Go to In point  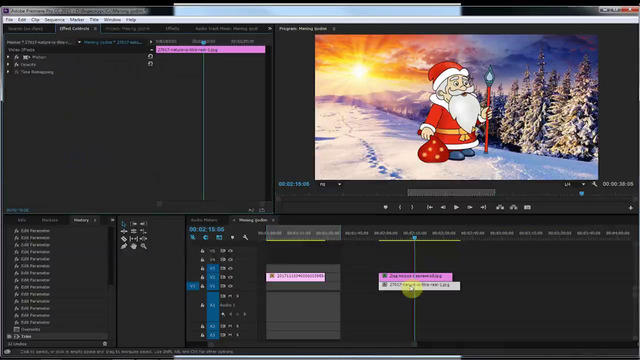coord(430,207)
